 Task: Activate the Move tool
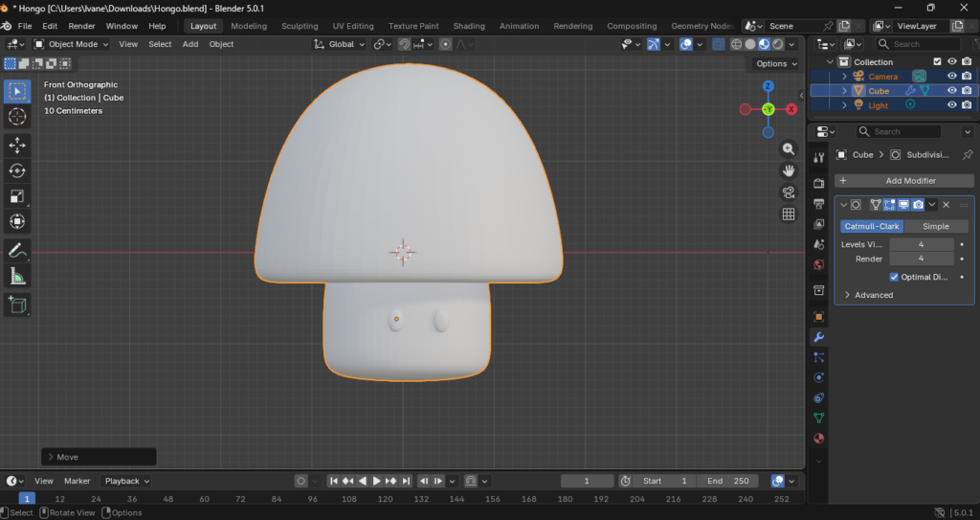17,145
